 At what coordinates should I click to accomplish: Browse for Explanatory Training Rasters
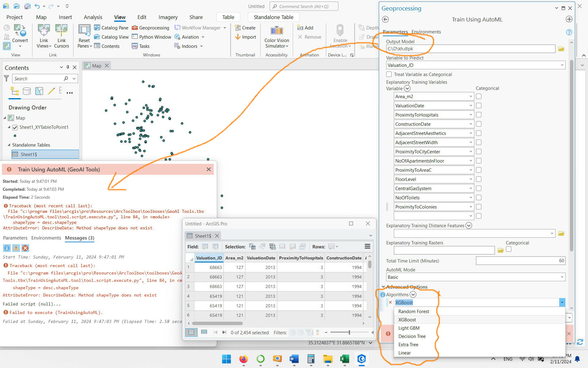pyautogui.click(x=500, y=250)
